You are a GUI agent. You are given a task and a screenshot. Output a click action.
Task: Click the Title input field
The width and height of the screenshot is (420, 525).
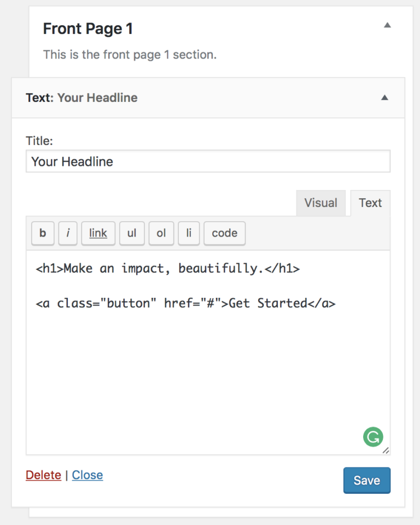click(208, 161)
